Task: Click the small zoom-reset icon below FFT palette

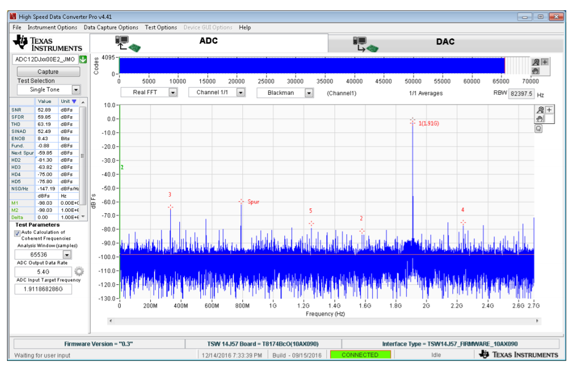Action: (x=538, y=129)
